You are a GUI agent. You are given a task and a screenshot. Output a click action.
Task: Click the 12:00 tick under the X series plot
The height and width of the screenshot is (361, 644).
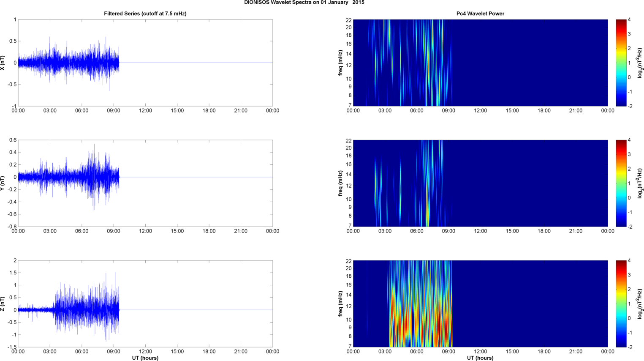click(145, 111)
